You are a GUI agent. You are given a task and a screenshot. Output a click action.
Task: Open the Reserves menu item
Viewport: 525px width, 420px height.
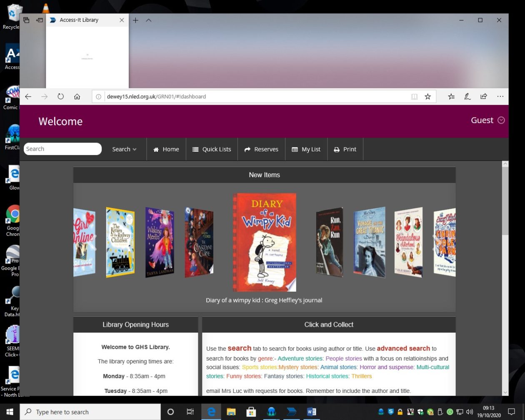[261, 149]
